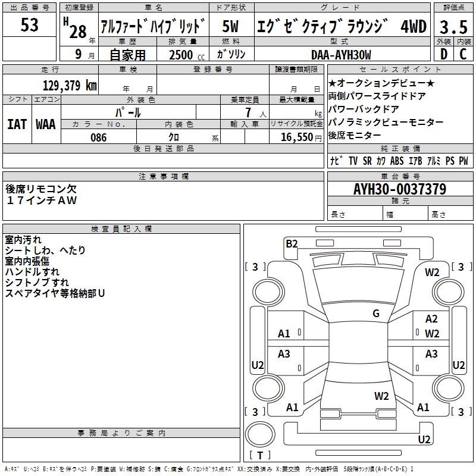476x476 pixels.
Task: Click the chassis number AYH30-0037379
Action: 400,189
